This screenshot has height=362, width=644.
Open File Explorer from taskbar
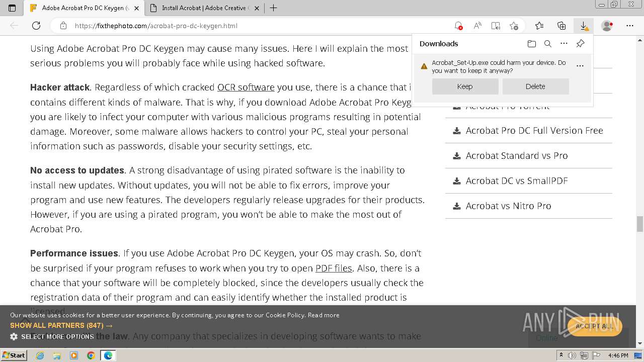(57, 355)
